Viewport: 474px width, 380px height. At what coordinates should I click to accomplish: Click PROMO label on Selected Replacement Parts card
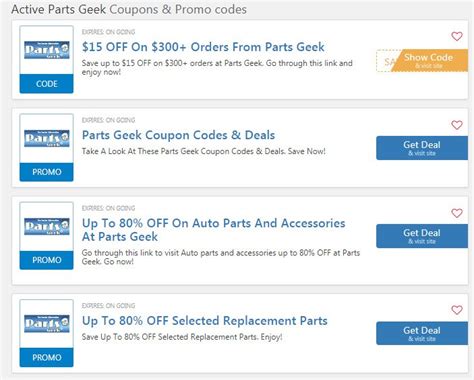tap(47, 357)
